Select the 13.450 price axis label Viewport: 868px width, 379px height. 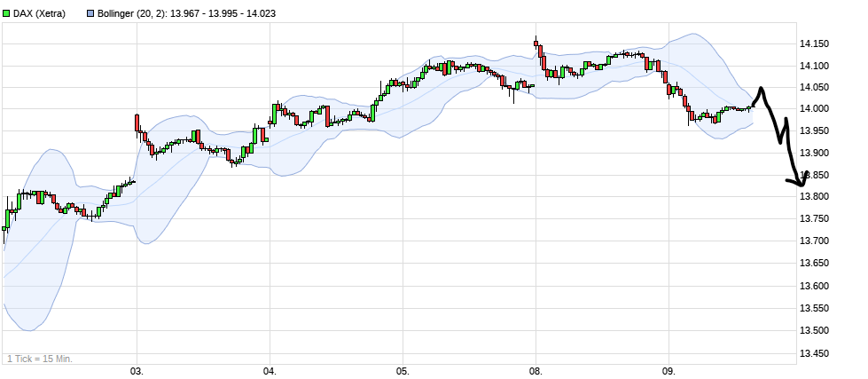[x=814, y=353]
